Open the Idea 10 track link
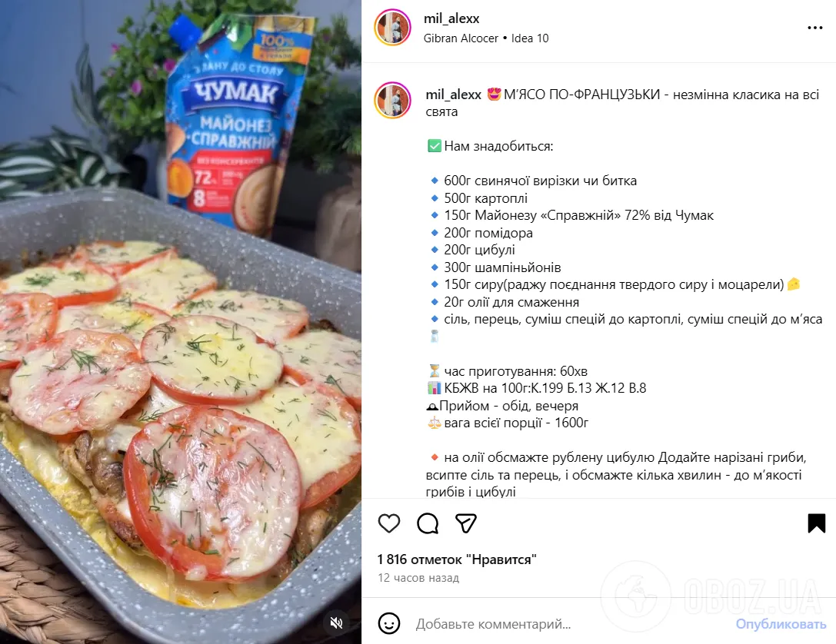836x644 pixels. pos(529,38)
